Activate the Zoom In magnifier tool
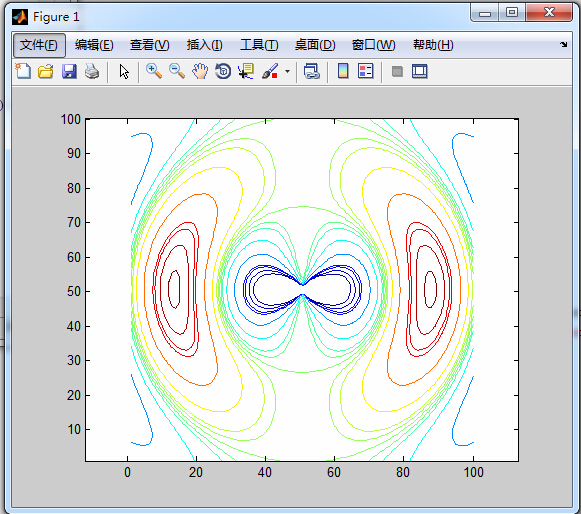Image resolution: width=581 pixels, height=514 pixels. (154, 71)
